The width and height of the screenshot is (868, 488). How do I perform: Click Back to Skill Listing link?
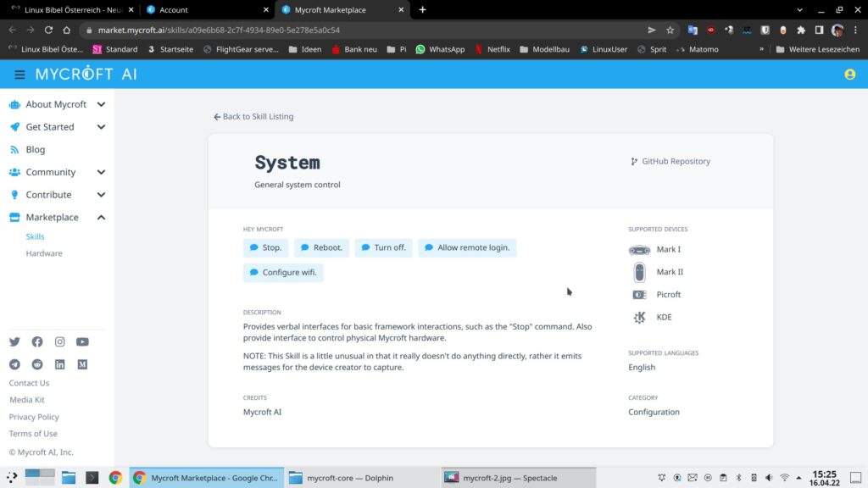tap(253, 117)
